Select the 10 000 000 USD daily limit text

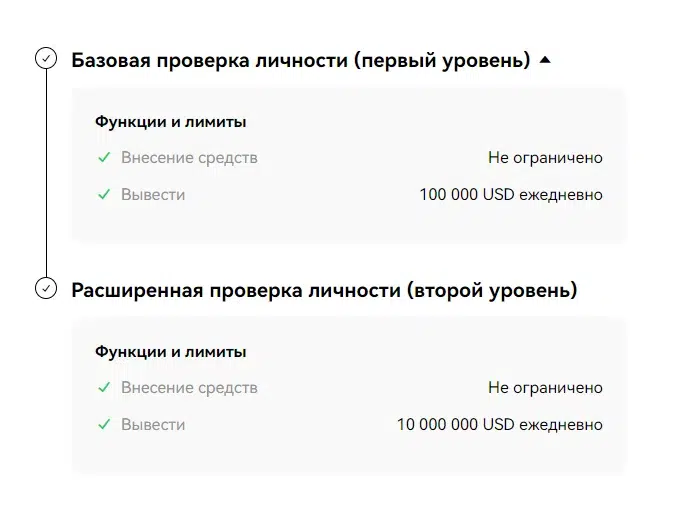coord(500,425)
